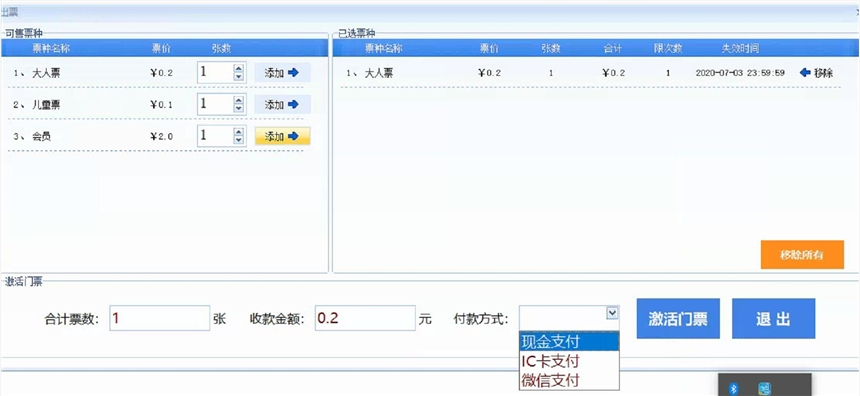
Task: Decrease 会员 quantity with down arrow
Action: tap(238, 140)
